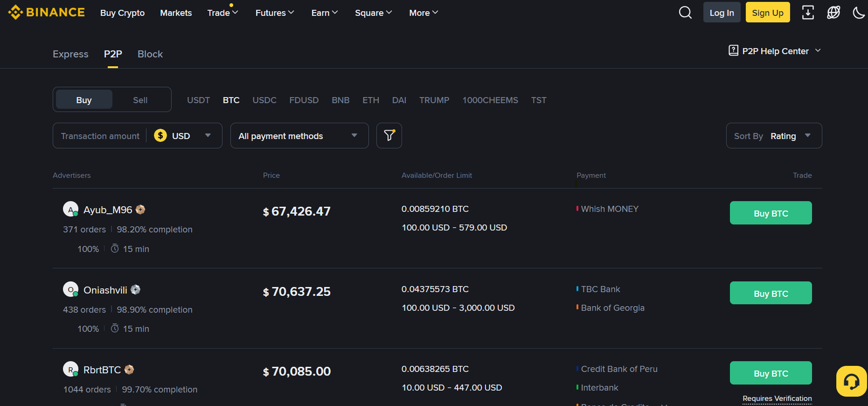Select the Buy toggle

click(84, 100)
